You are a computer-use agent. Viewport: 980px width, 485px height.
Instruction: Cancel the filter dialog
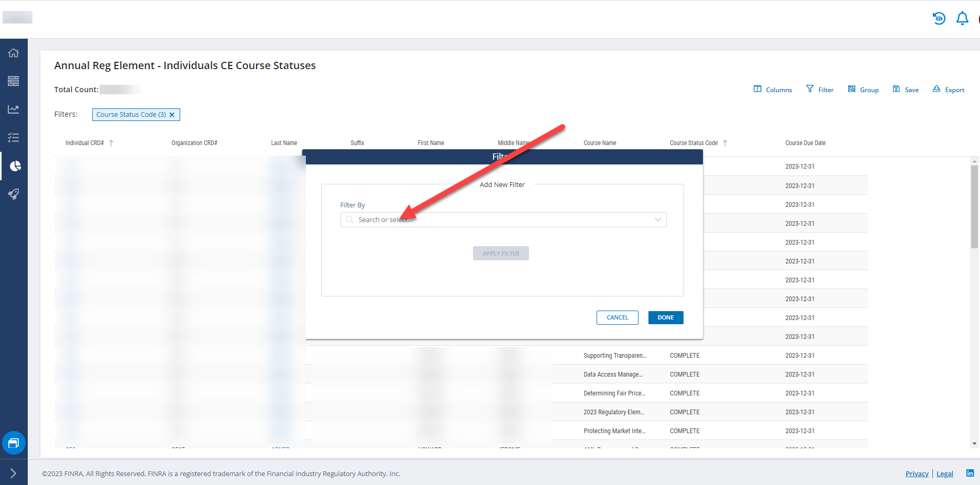617,317
